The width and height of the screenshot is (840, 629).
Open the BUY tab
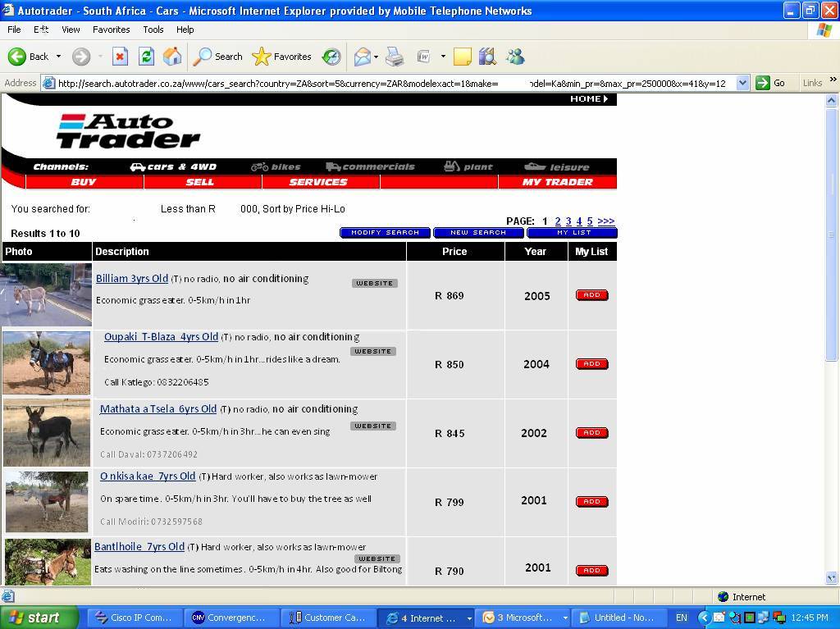(x=84, y=181)
